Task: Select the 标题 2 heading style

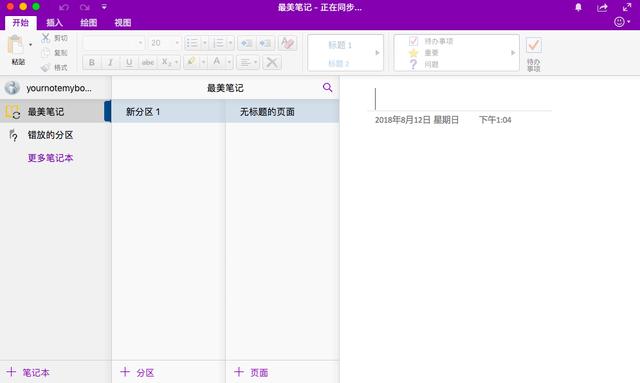Action: pos(339,64)
